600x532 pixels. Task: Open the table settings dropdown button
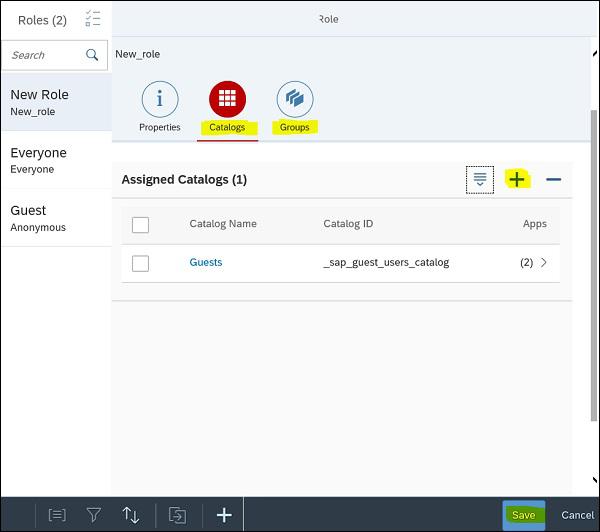pyautogui.click(x=480, y=180)
